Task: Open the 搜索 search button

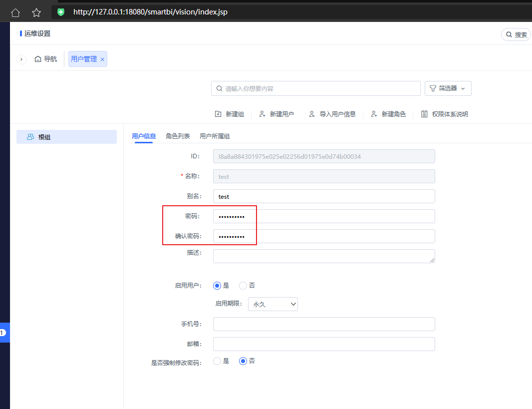Action: tap(516, 34)
